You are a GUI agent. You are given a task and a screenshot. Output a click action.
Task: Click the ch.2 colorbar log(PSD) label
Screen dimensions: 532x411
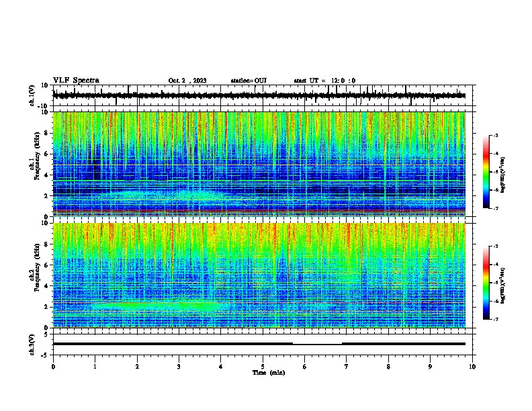503,285
